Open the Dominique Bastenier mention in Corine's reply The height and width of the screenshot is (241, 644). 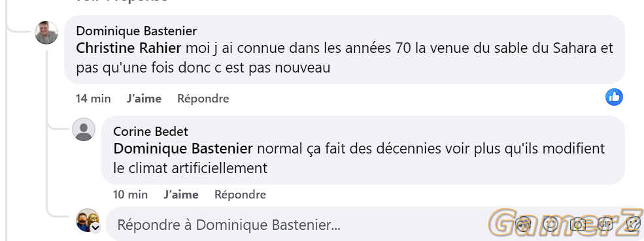183,148
